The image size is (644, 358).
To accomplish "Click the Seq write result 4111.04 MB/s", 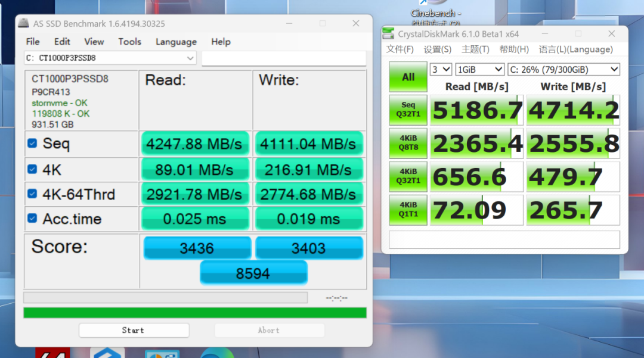I will [308, 144].
